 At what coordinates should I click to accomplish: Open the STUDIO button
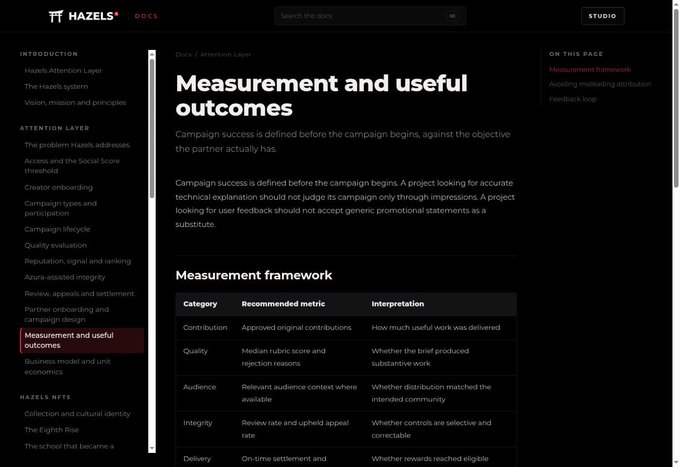602,16
